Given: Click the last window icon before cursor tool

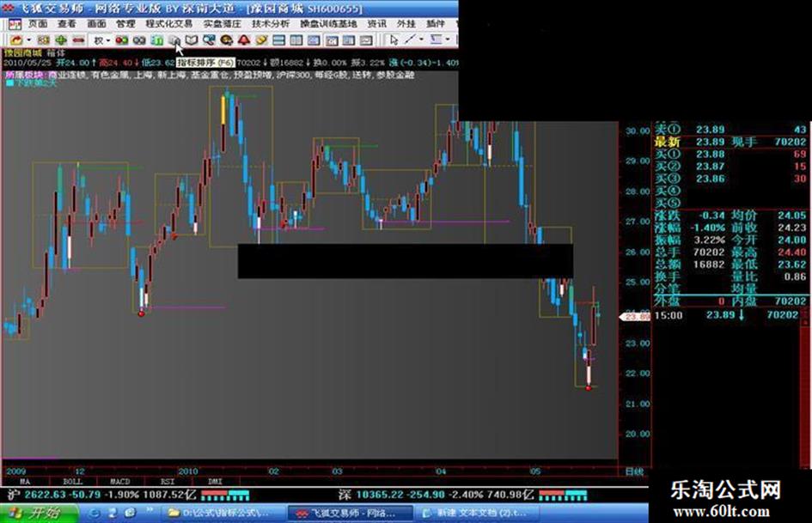Looking at the screenshot, I should (366, 40).
